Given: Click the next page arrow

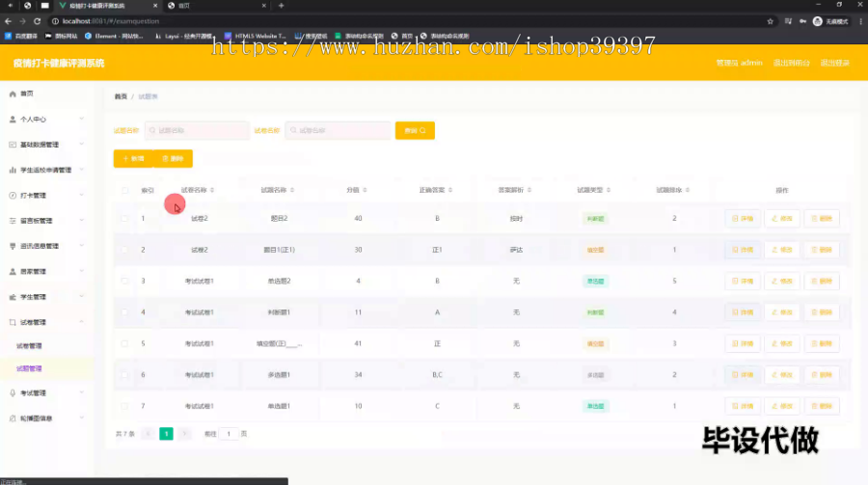Looking at the screenshot, I should pos(184,434).
